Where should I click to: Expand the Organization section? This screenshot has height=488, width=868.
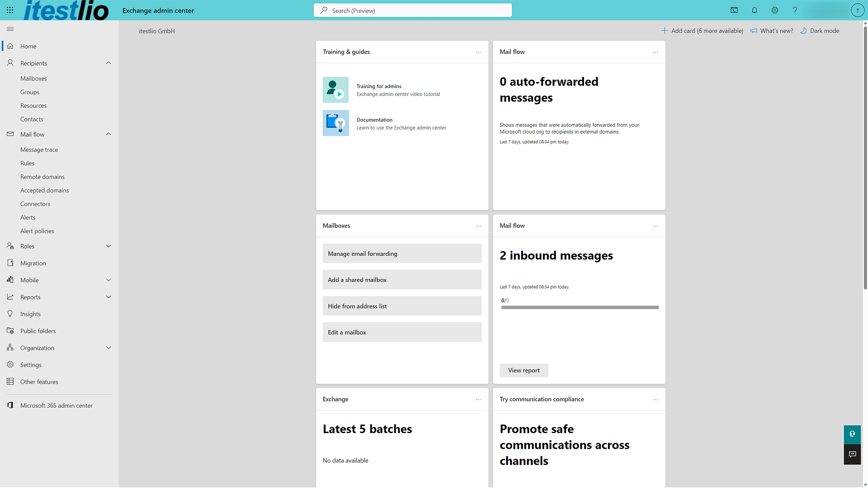click(x=108, y=347)
